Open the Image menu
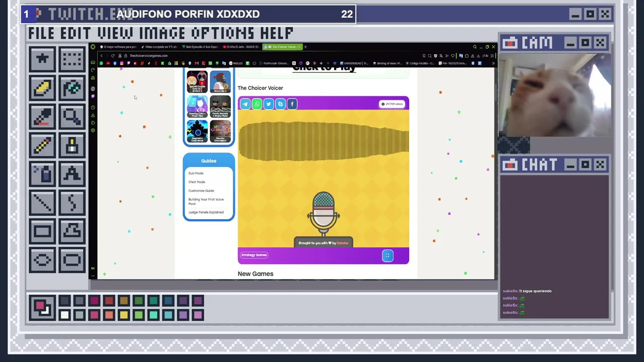This screenshot has height=362, width=644. 163,33
